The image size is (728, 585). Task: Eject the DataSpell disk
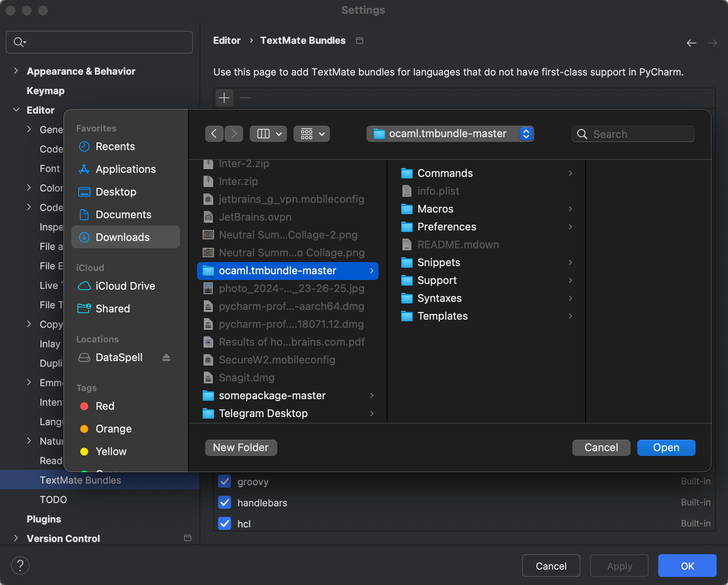167,357
